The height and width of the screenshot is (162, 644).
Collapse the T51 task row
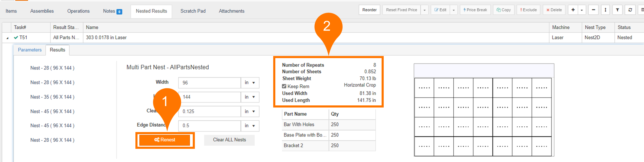pos(7,38)
